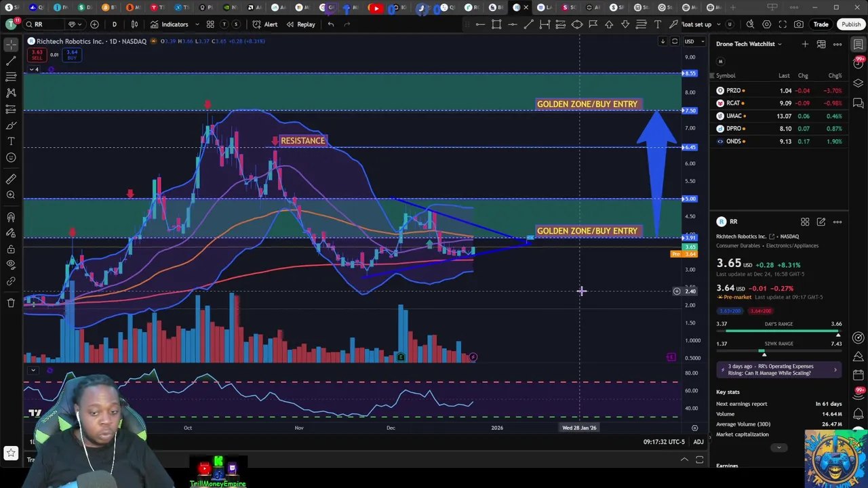Select the trend line drawing tool
868x488 pixels.
(x=11, y=60)
